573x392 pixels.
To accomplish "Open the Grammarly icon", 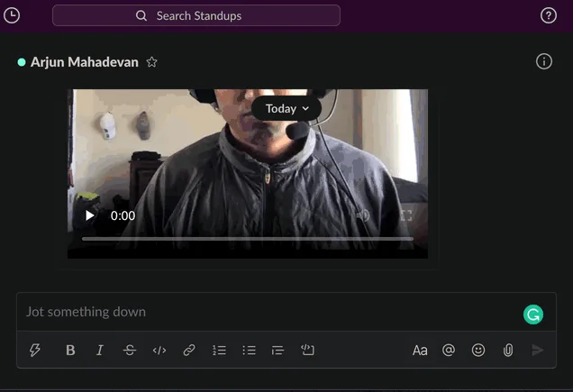I will (x=533, y=315).
